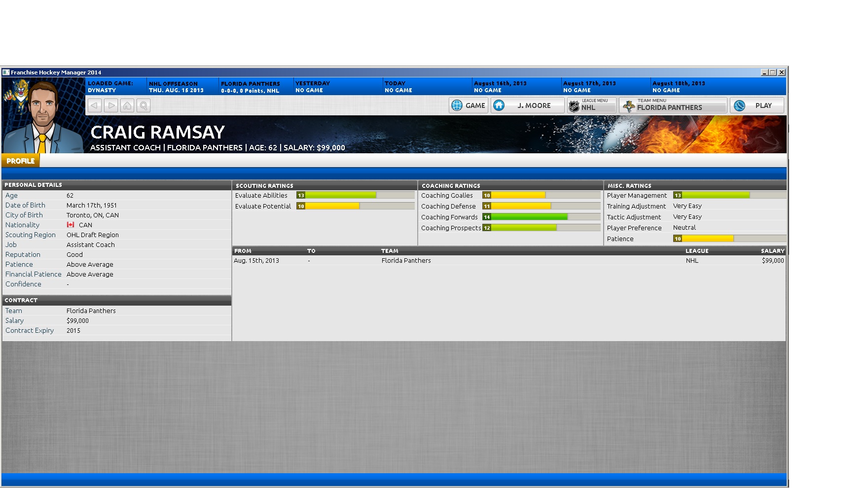Open Florida Panthers in career history row
868x488 pixels.
coord(406,261)
